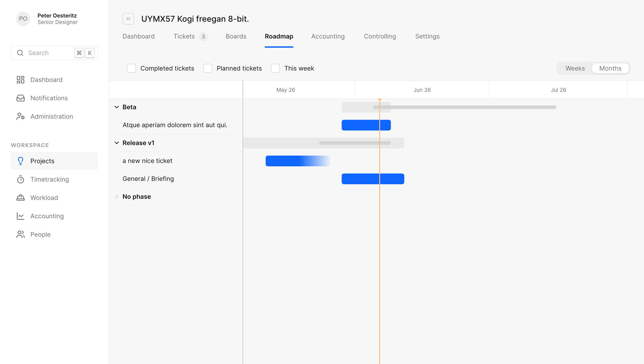Click the 'General / Briefing' ticket row
Viewport: 644px width, 364px height.
click(176, 179)
